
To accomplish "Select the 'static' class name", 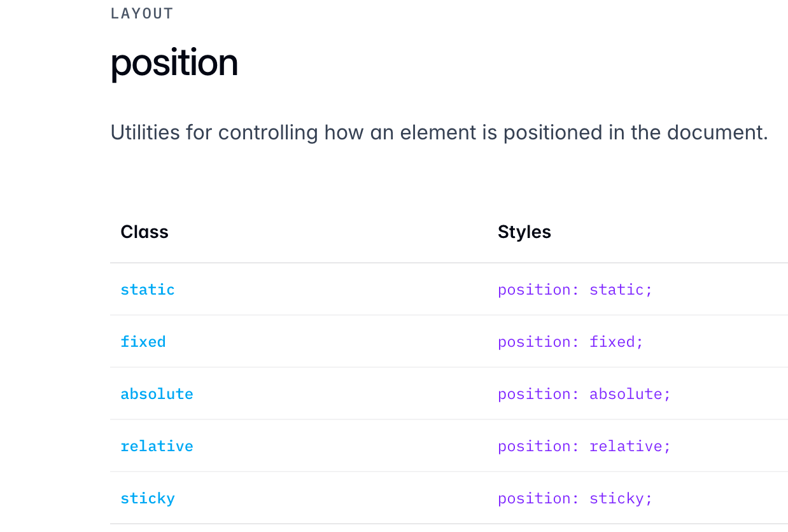I will pyautogui.click(x=148, y=290).
